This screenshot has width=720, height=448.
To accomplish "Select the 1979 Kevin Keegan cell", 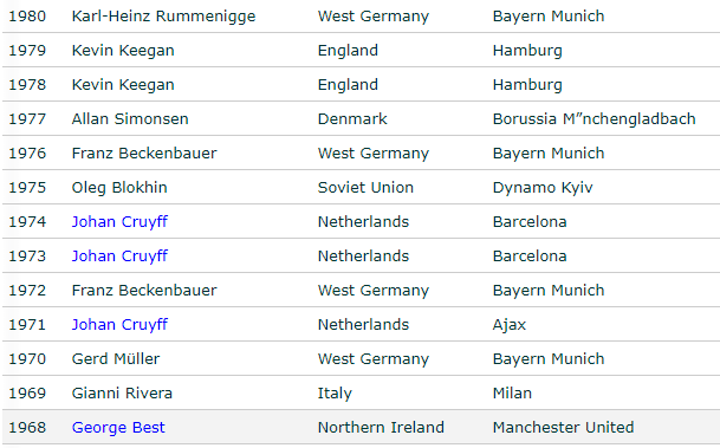I will pos(122,51).
